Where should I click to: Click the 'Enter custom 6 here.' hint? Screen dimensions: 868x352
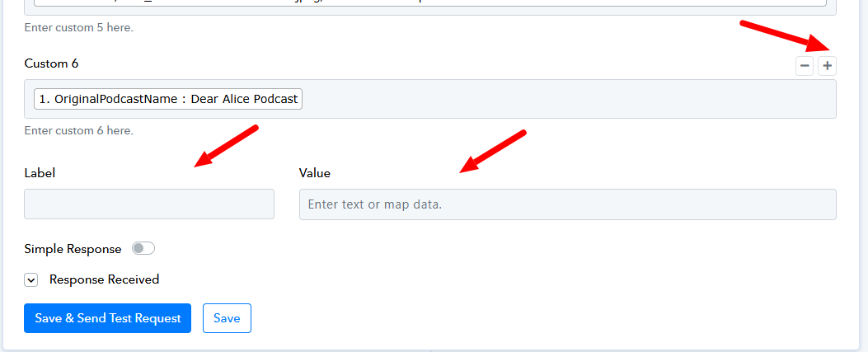click(x=78, y=131)
